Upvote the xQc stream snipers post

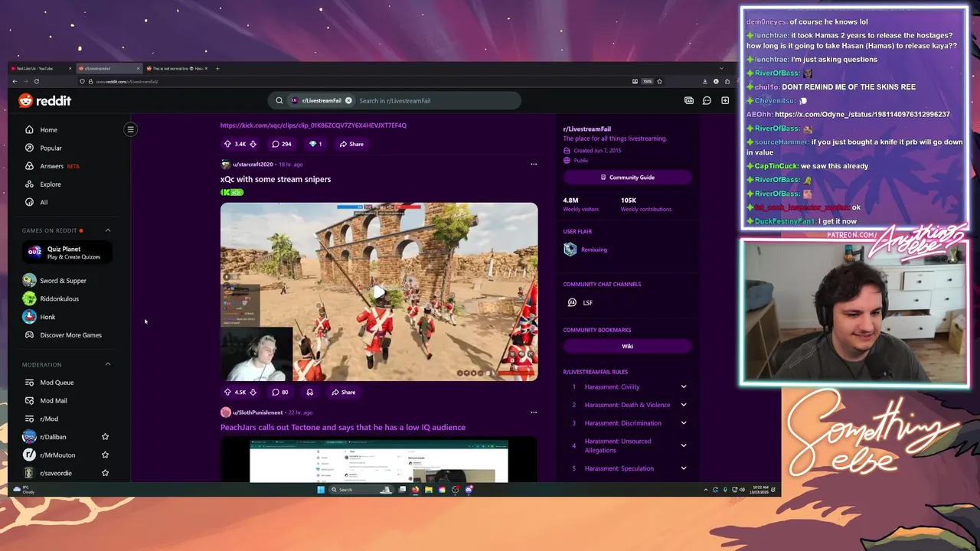click(227, 392)
